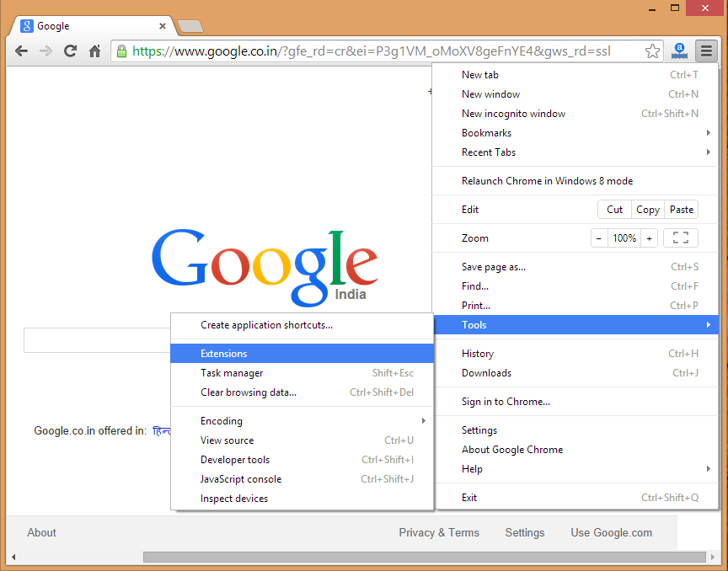Click the Google tab title
728x571 pixels.
(53, 26)
